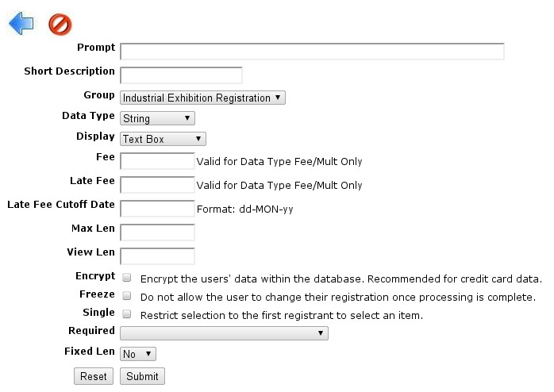
Task: Check the Single option box
Action: point(126,313)
